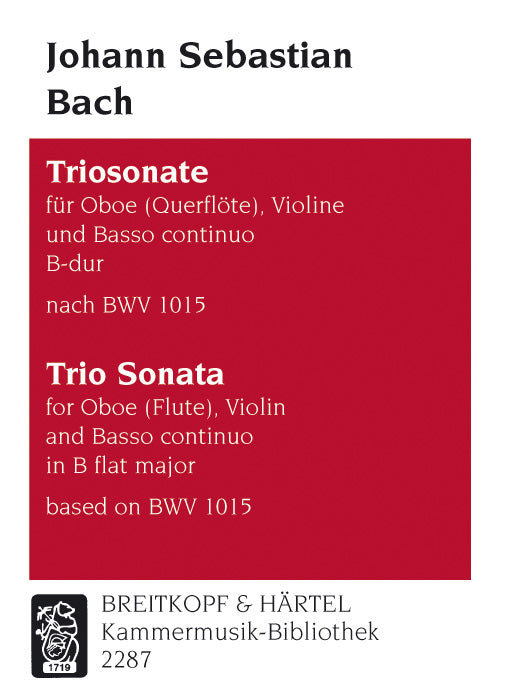Click the 'for Oboe (Flute), Violin' line
This screenshot has height=695, width=507.
tap(166, 407)
